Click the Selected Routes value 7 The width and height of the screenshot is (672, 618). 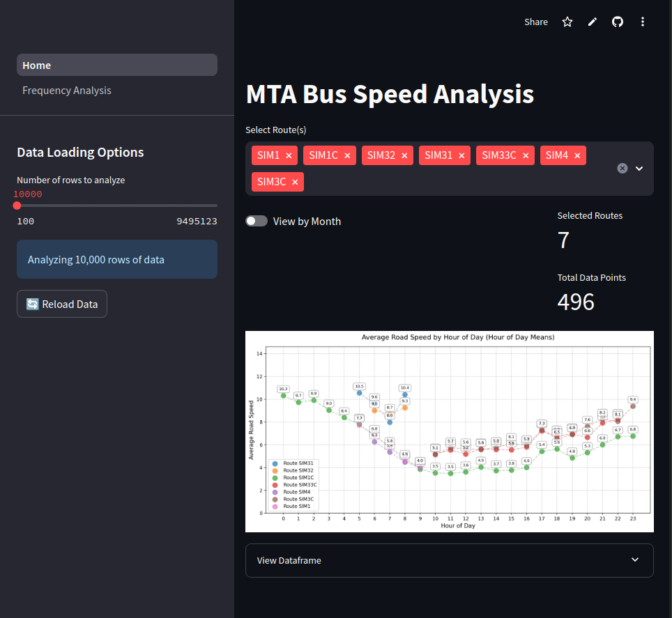coord(563,240)
